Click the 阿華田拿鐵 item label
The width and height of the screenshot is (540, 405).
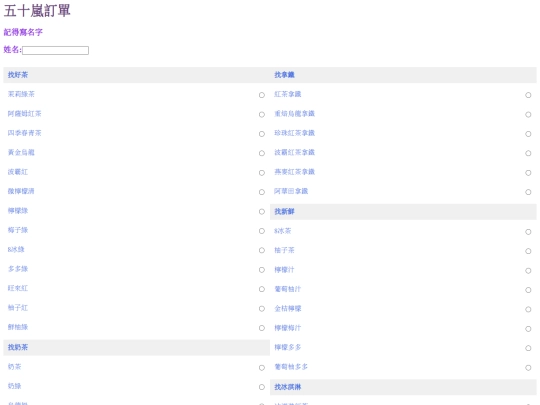coord(291,191)
